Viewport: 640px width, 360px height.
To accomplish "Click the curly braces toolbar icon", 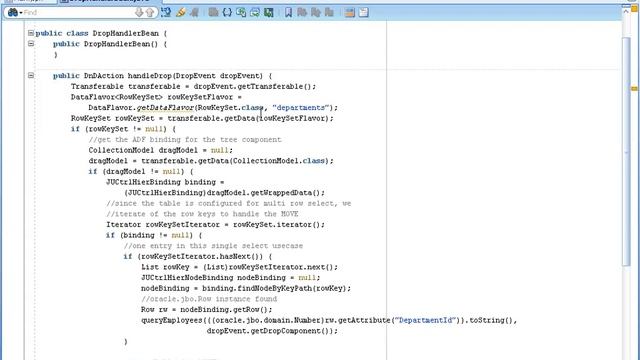I will 227,13.
